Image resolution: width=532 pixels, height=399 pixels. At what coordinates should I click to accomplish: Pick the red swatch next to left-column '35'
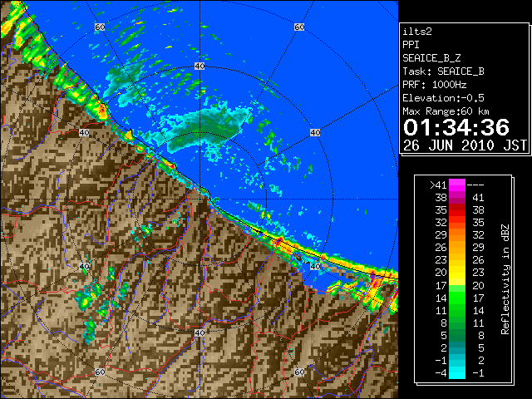[457, 210]
